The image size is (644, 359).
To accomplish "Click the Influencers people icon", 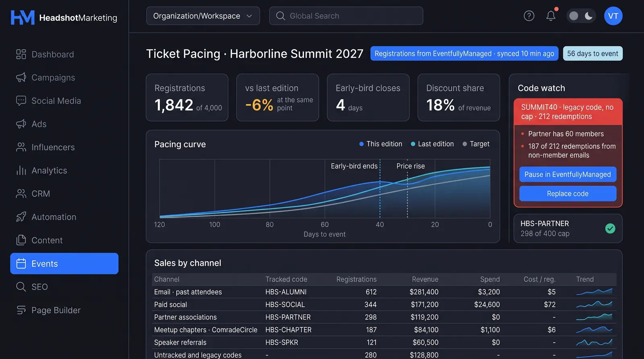I will click(21, 147).
